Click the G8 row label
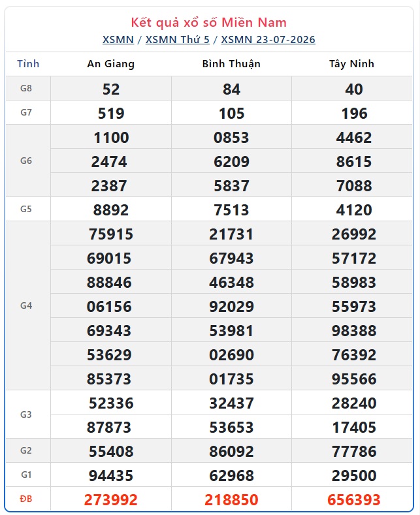 coord(26,88)
